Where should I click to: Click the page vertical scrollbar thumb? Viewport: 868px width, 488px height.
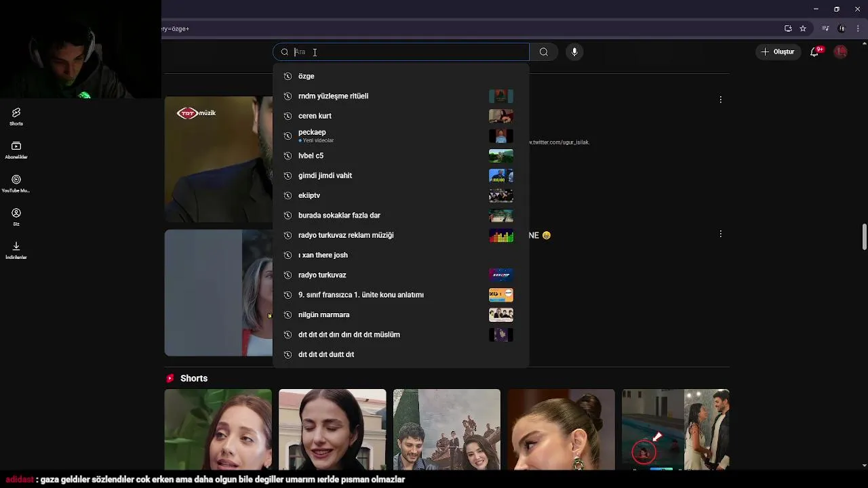click(865, 237)
